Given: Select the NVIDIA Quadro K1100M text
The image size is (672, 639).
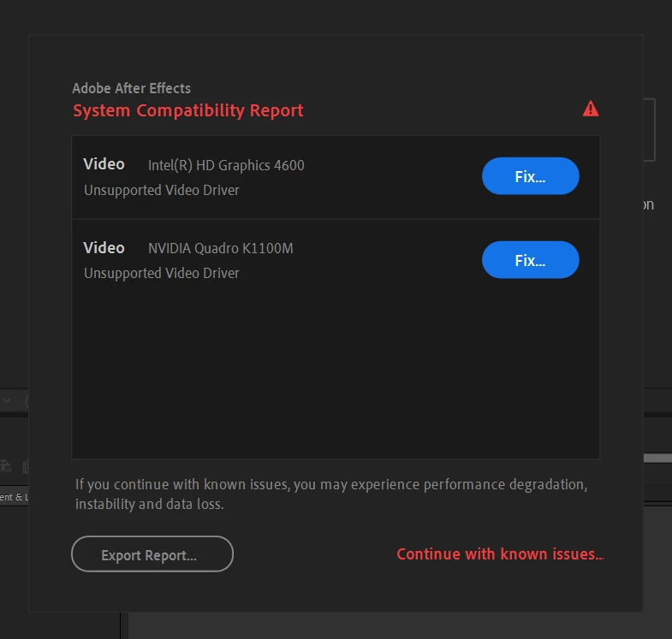Looking at the screenshot, I should (x=221, y=248).
